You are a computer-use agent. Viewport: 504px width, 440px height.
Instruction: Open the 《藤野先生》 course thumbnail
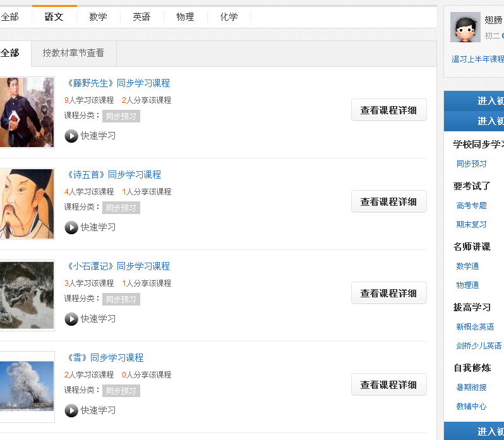coord(27,112)
